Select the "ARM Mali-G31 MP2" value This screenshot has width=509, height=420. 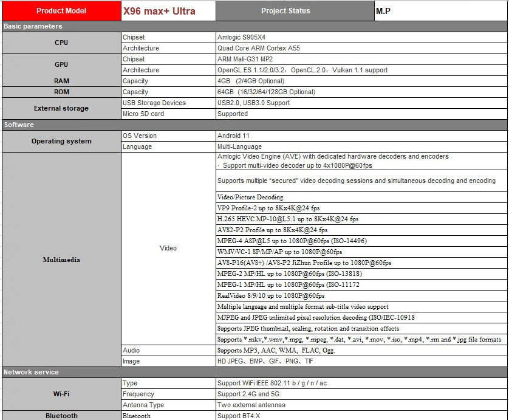coord(361,59)
